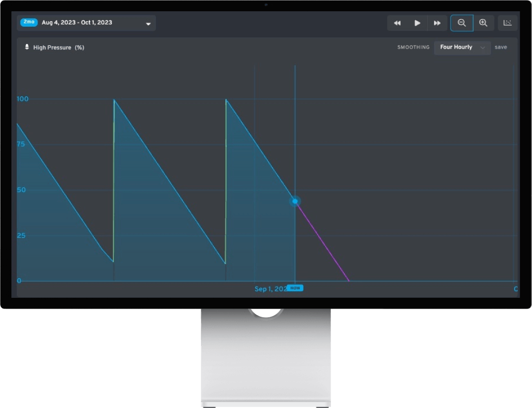
Task: Select the fast-forward playback icon
Action: tap(437, 23)
